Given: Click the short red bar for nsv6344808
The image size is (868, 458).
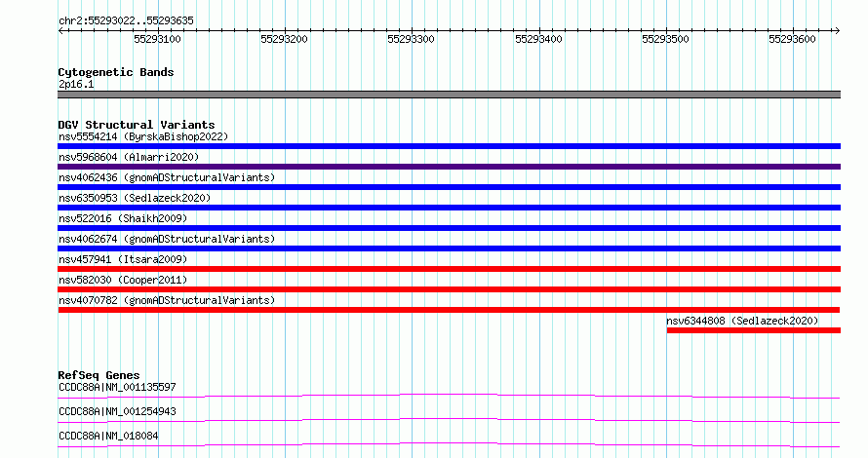Looking at the screenshot, I should point(754,330).
